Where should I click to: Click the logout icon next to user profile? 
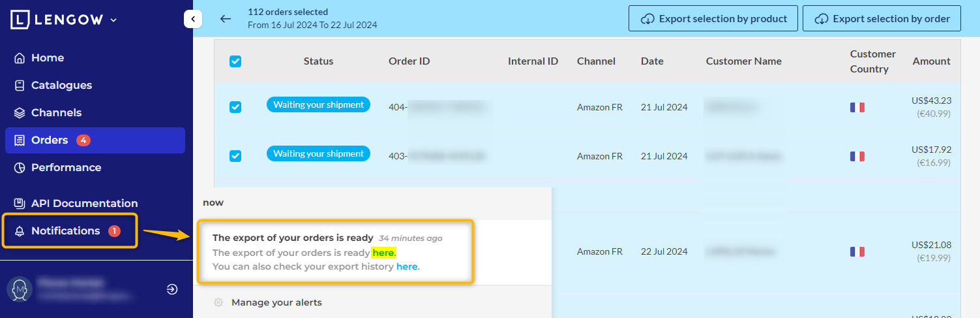pyautogui.click(x=172, y=289)
